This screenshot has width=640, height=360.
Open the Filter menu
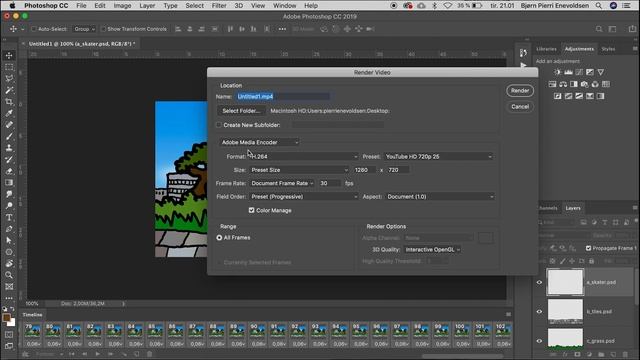click(x=219, y=6)
